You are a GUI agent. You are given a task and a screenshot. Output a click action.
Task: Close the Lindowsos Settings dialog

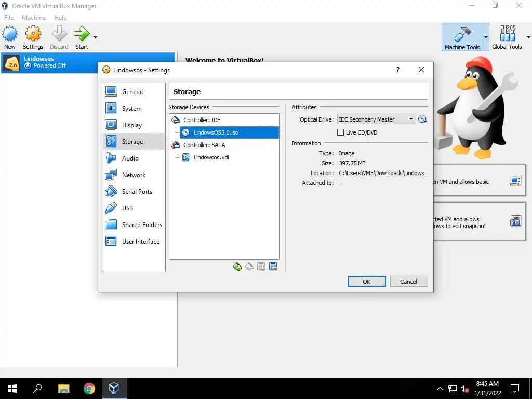click(x=421, y=70)
